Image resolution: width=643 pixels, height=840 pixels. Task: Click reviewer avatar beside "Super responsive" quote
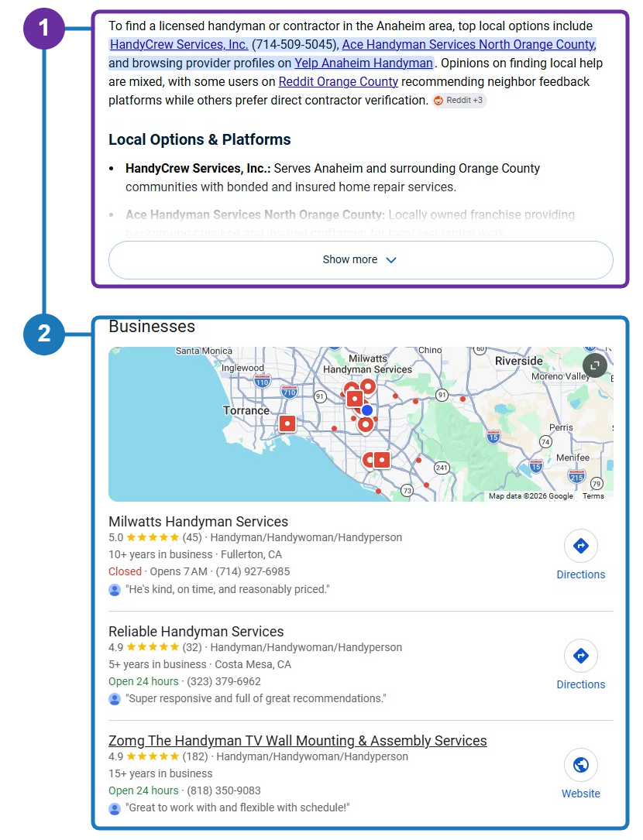pyautogui.click(x=114, y=699)
